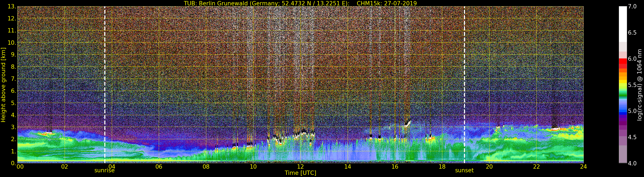
Task: Click the '22' time tick label
Action: [x=536, y=167]
